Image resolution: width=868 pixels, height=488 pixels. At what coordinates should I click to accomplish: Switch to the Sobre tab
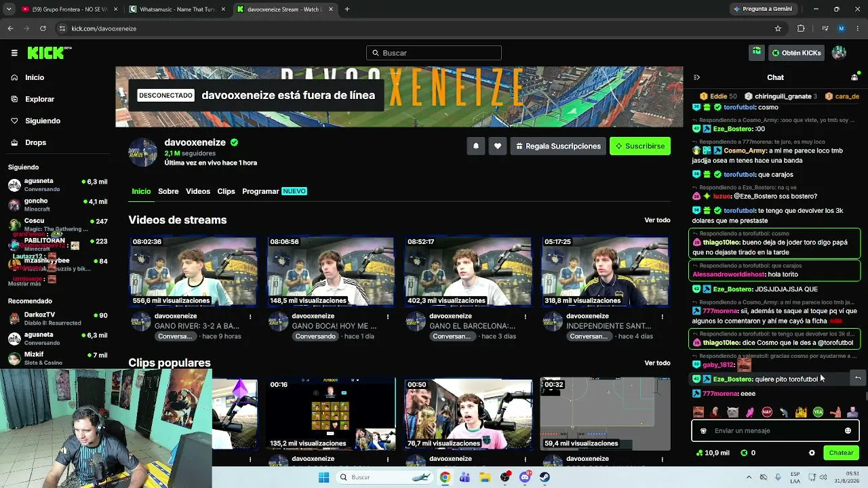pyautogui.click(x=168, y=191)
